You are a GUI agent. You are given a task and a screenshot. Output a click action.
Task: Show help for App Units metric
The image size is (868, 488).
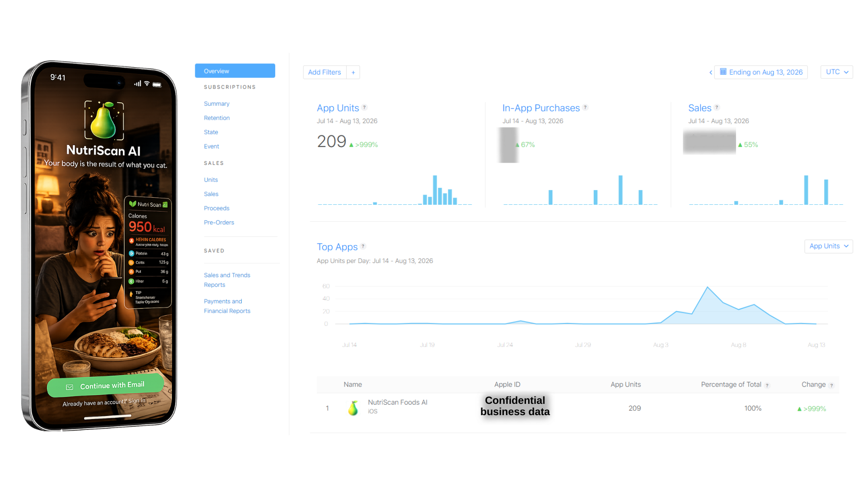click(x=365, y=108)
